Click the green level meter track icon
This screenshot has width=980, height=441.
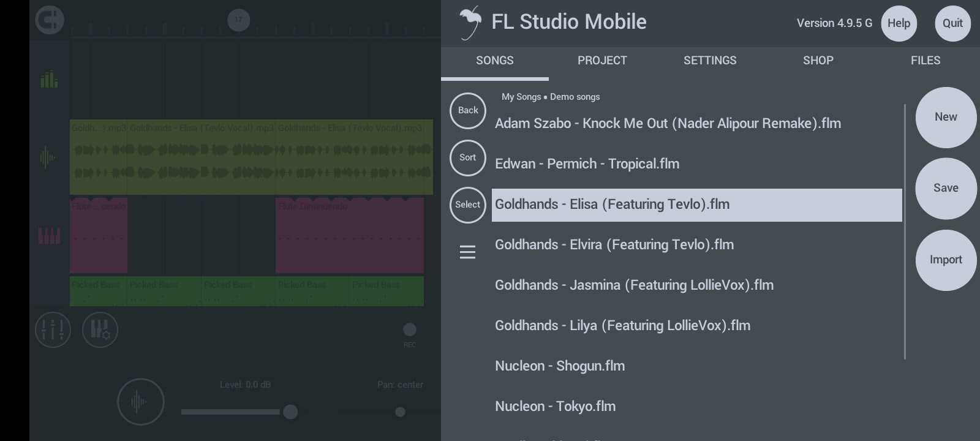(x=49, y=80)
